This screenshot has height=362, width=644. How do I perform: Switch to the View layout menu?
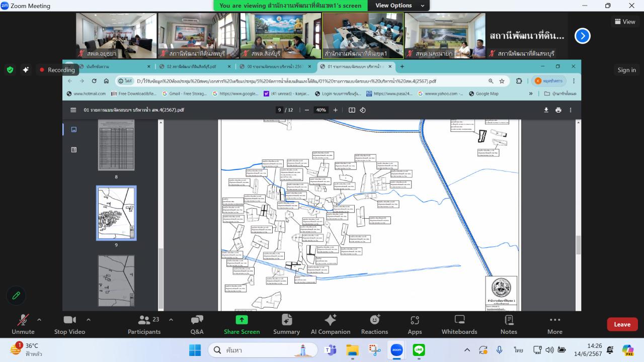pos(625,22)
